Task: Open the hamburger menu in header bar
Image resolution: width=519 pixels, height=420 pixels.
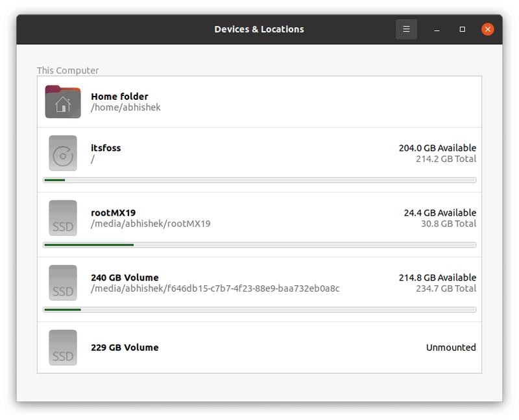Action: (x=406, y=29)
